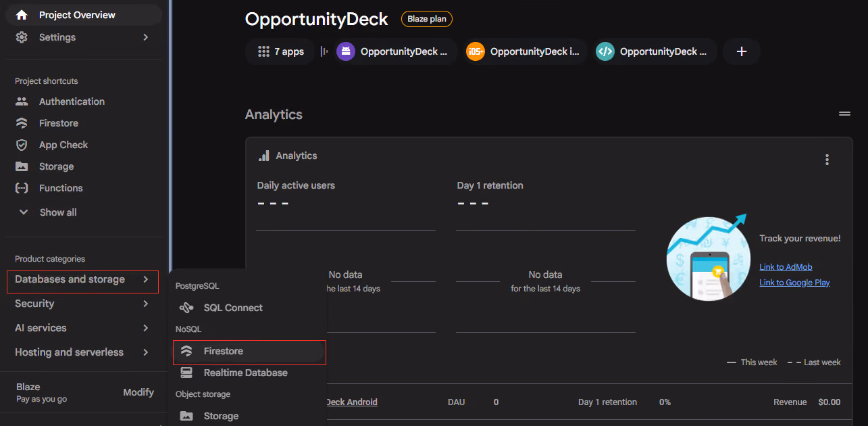This screenshot has height=426, width=868.
Task: Expand the AI services category
Action: click(82, 328)
